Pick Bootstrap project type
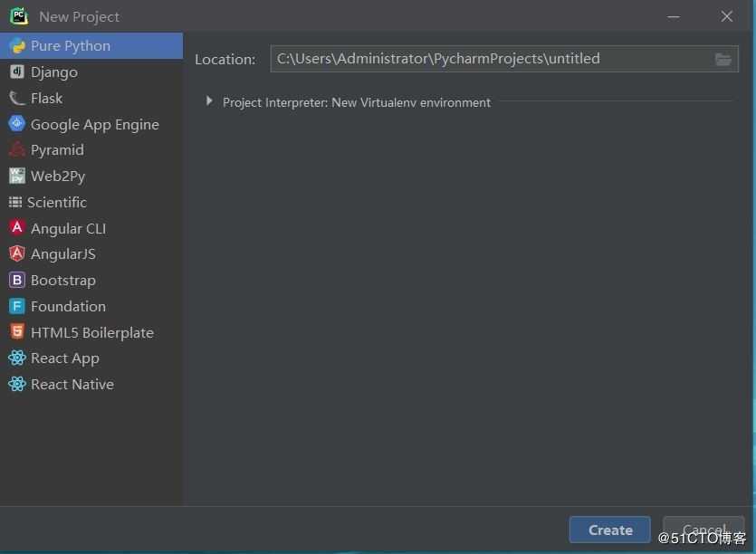The height and width of the screenshot is (554, 756). 91,280
